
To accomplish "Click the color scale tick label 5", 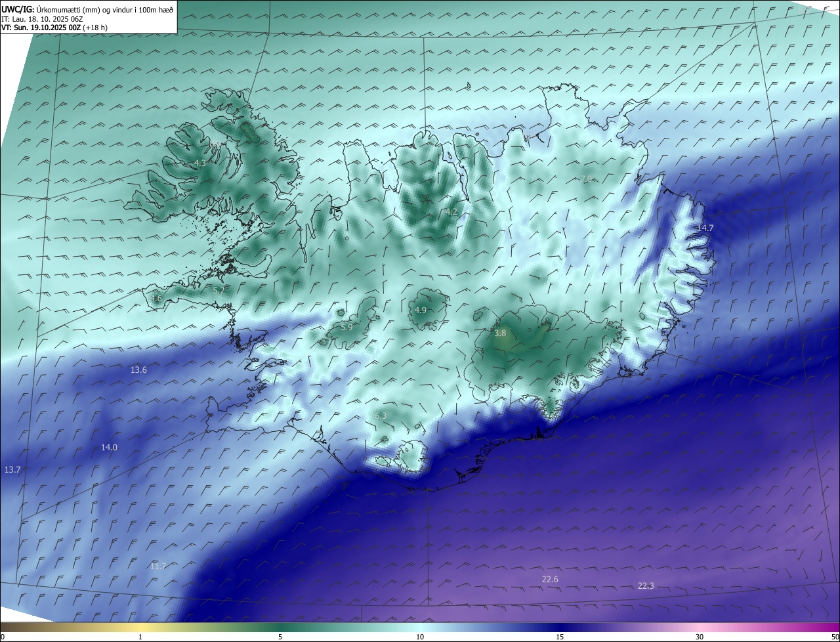I will tap(280, 637).
